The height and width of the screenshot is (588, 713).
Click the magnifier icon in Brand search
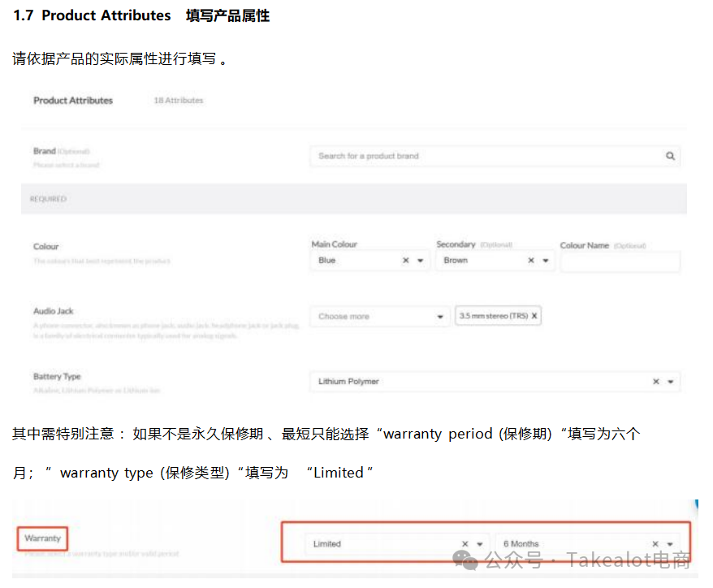(x=670, y=156)
